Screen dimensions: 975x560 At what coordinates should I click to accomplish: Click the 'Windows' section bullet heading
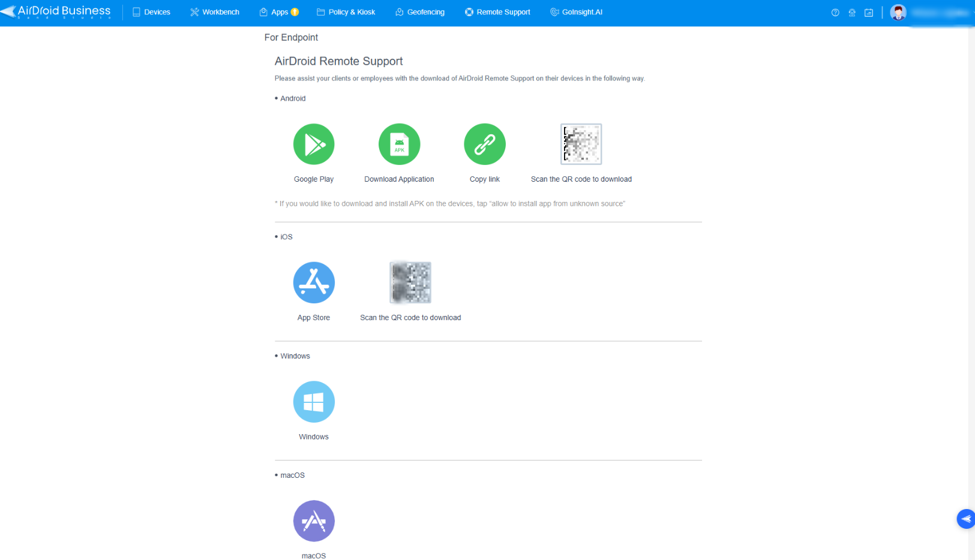coord(293,356)
